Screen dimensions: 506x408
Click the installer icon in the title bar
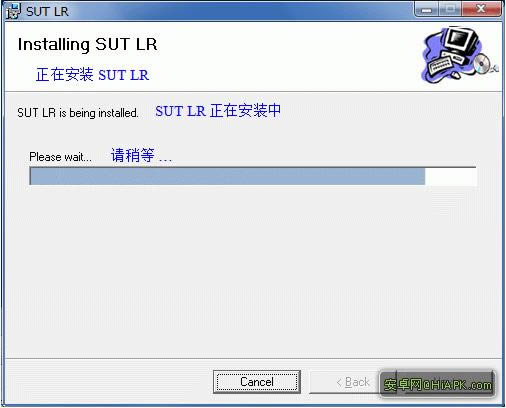click(13, 11)
